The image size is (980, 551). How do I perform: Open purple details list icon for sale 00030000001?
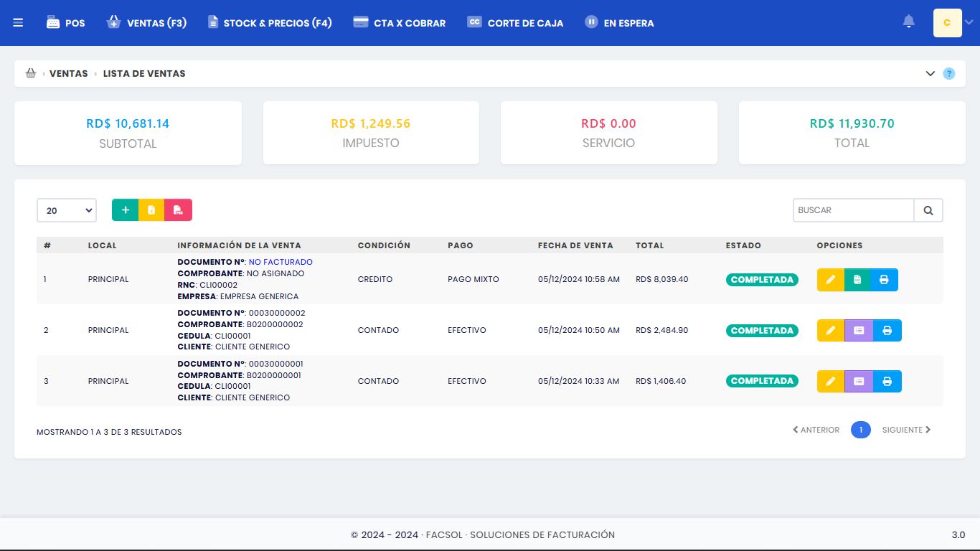tap(859, 382)
